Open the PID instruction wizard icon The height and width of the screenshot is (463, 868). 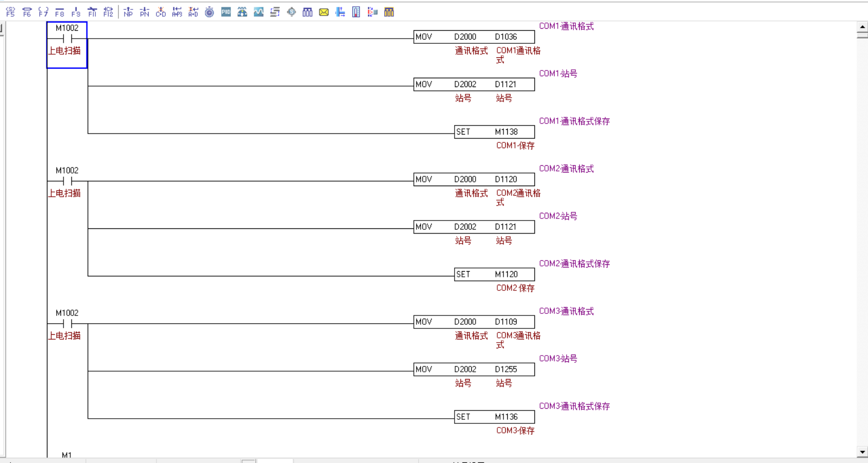[x=226, y=12]
